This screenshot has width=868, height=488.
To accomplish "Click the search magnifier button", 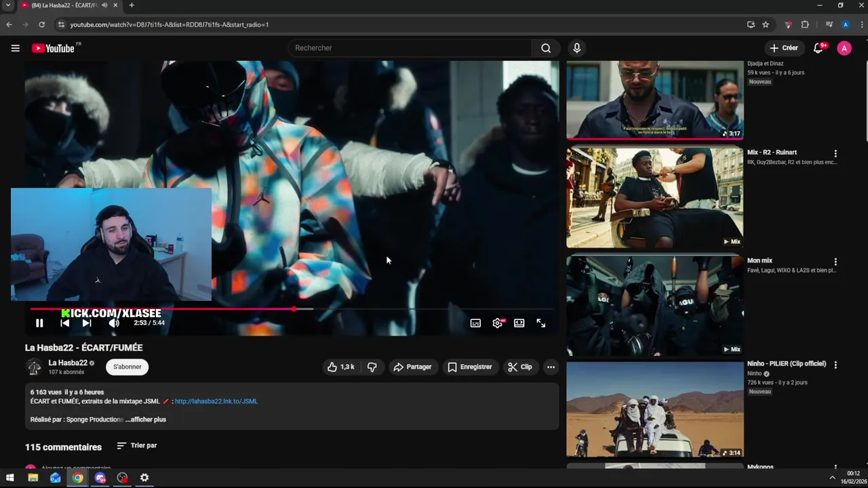I will (x=546, y=48).
